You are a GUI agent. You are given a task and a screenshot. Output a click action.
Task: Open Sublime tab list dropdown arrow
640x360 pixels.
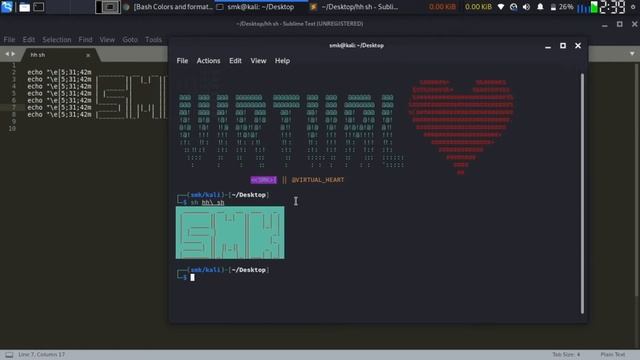[632, 53]
